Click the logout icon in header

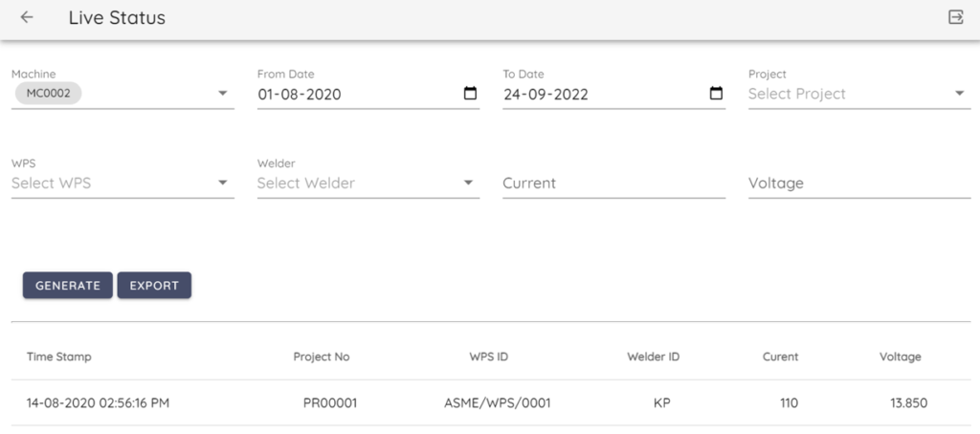(955, 17)
